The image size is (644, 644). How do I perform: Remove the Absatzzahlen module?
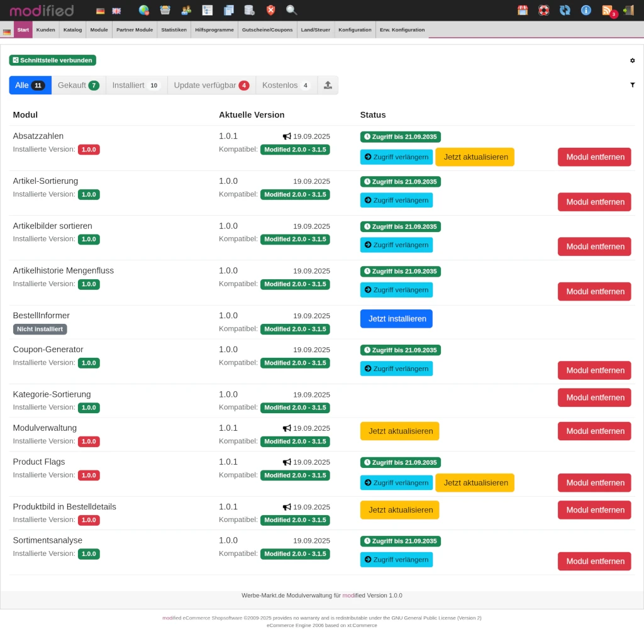[594, 157]
